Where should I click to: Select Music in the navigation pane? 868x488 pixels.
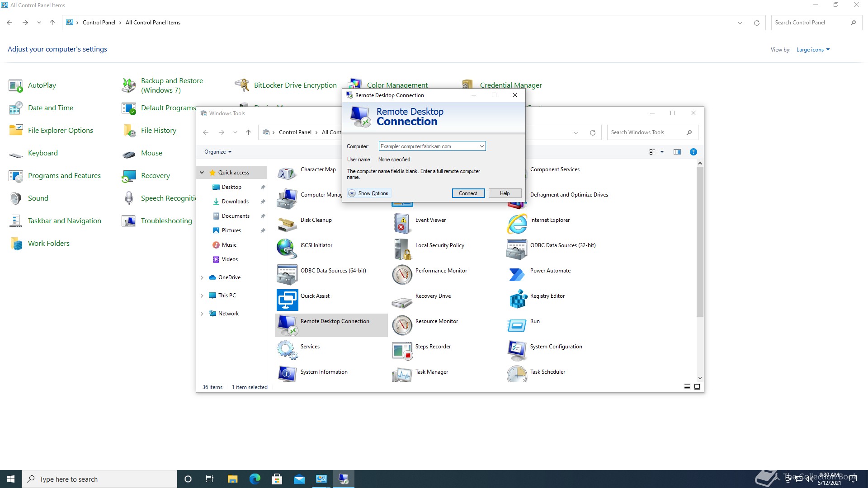click(x=229, y=245)
